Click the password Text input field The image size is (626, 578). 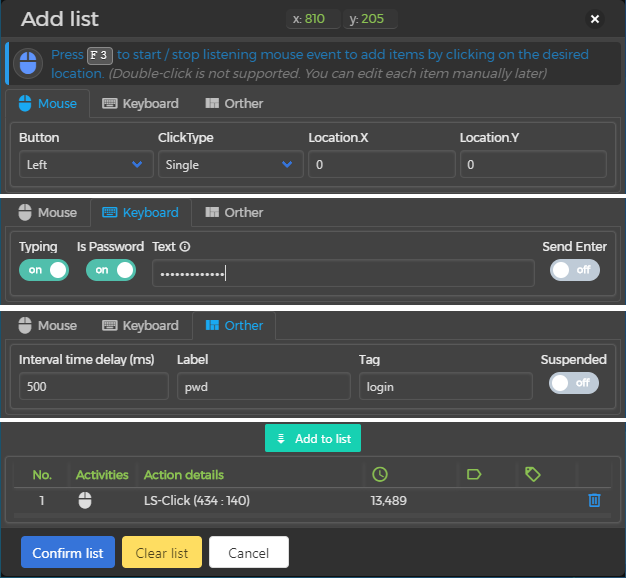coord(343,273)
